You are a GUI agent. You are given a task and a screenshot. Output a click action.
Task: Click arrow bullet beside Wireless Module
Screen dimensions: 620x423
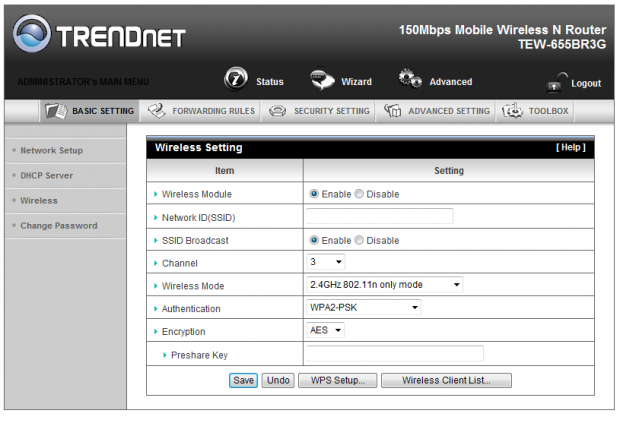155,194
